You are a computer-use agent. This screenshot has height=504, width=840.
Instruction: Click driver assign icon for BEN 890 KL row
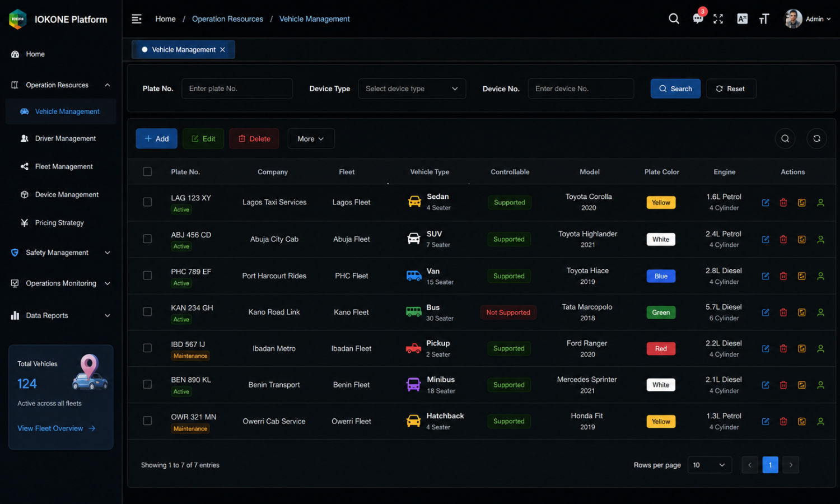click(x=820, y=385)
